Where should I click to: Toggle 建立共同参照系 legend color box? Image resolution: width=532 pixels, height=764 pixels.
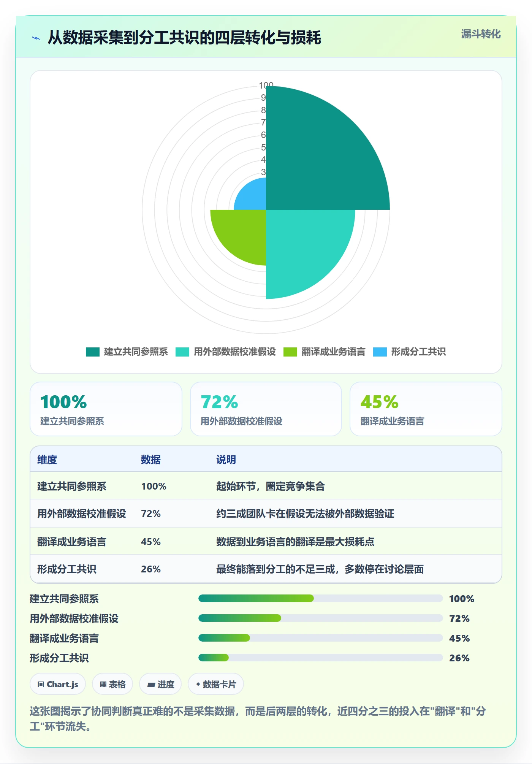[x=92, y=352]
